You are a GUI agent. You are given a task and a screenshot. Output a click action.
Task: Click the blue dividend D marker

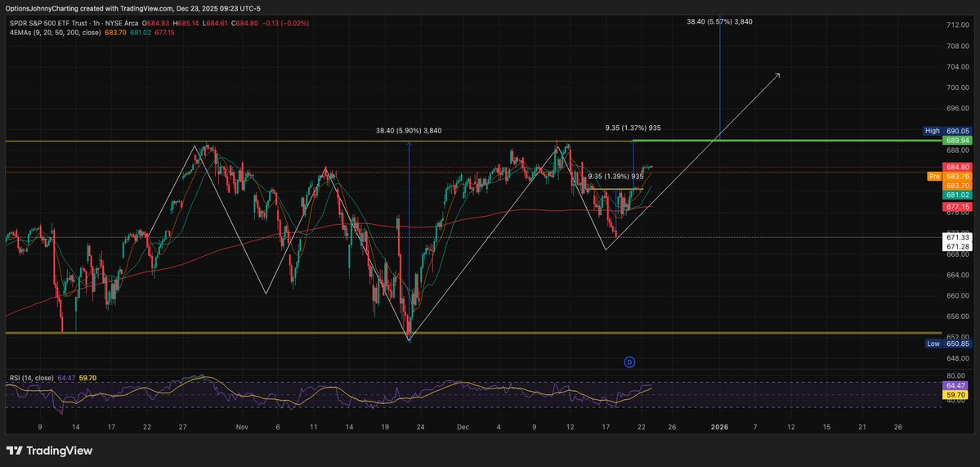click(x=629, y=361)
